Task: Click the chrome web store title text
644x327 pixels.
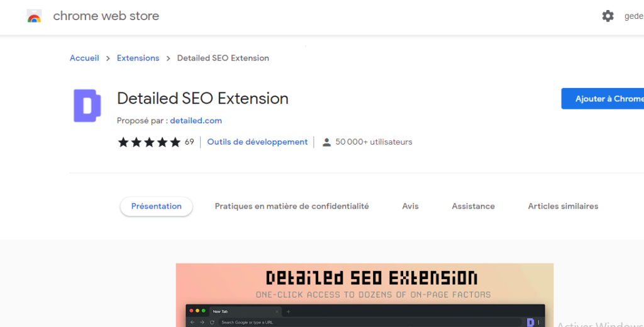Action: [x=106, y=16]
